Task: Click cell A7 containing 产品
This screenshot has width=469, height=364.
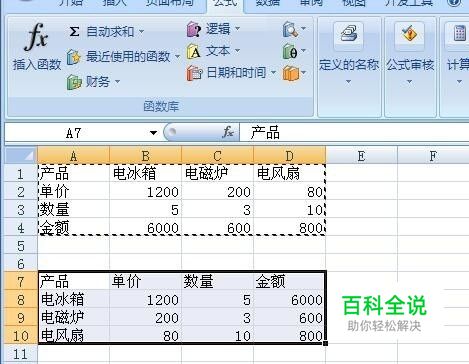Action: (73, 281)
